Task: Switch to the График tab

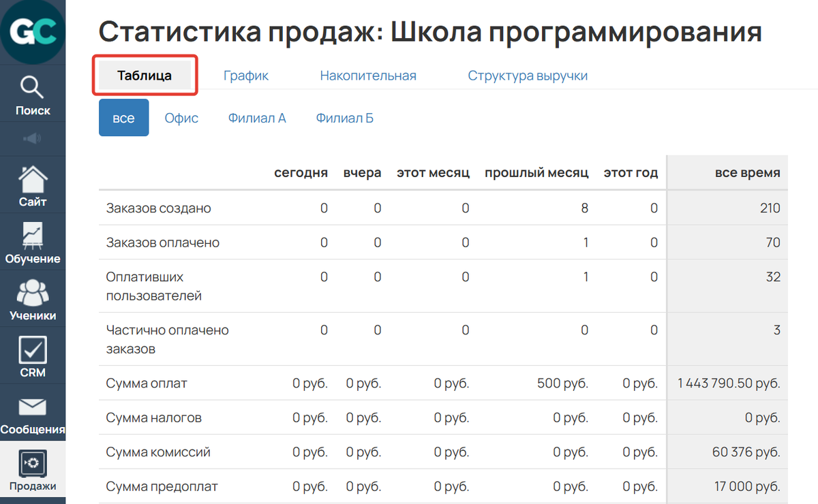Action: coord(245,75)
